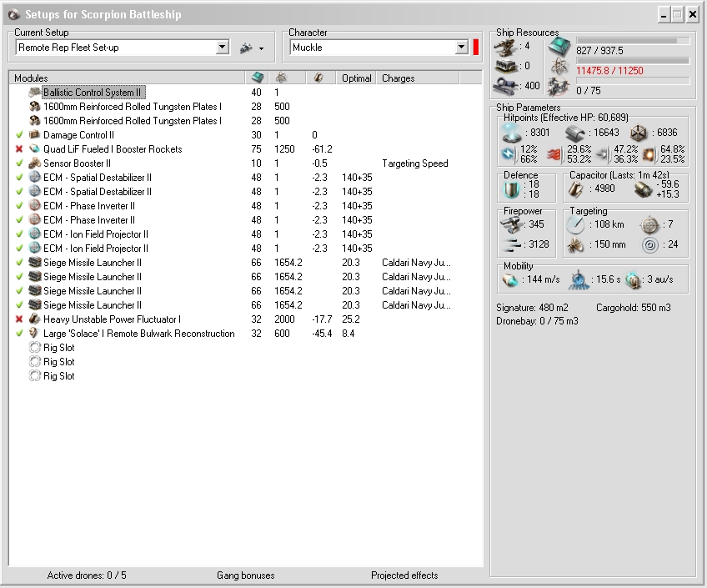Click the powergrid resource icon

[x=559, y=67]
